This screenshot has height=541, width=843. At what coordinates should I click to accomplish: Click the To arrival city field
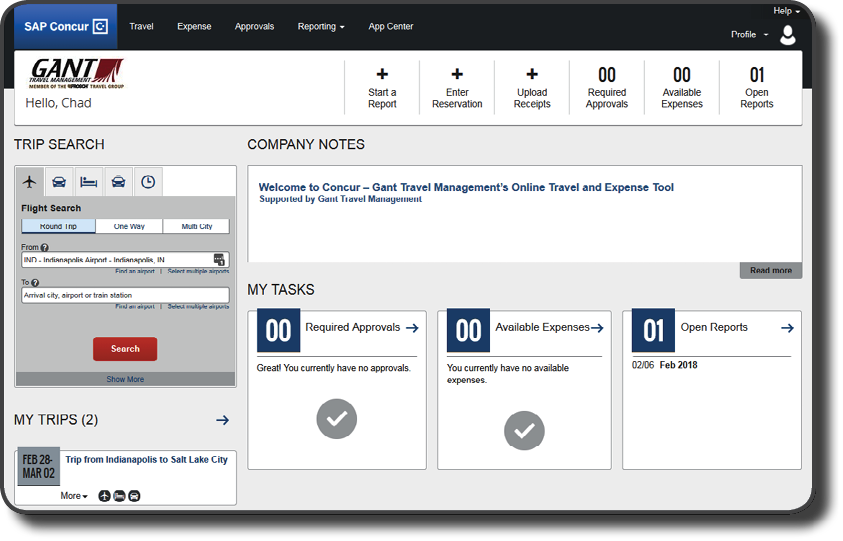coord(125,295)
